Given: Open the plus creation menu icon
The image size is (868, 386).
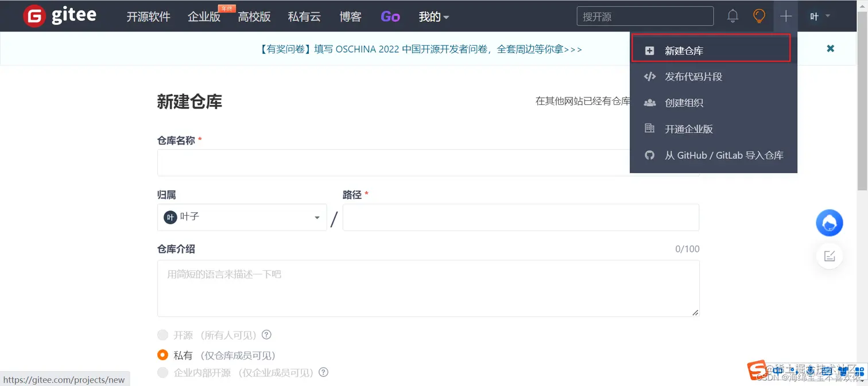Looking at the screenshot, I should (785, 16).
